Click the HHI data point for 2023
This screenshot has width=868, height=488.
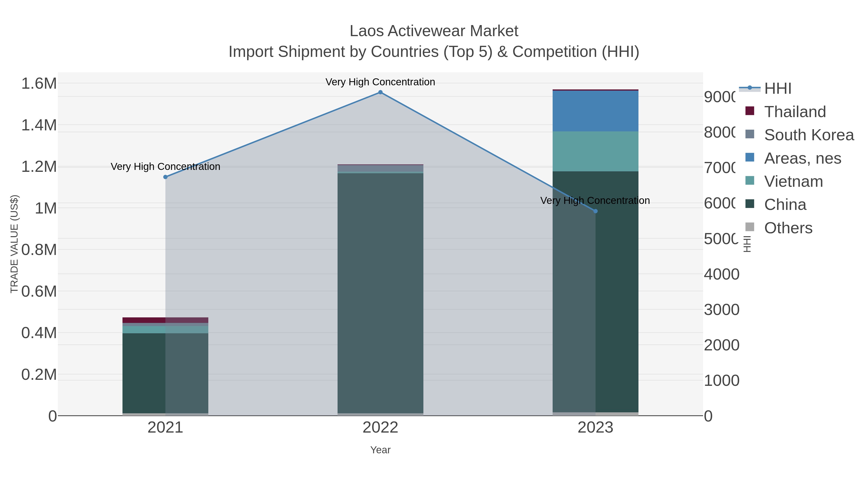point(595,211)
